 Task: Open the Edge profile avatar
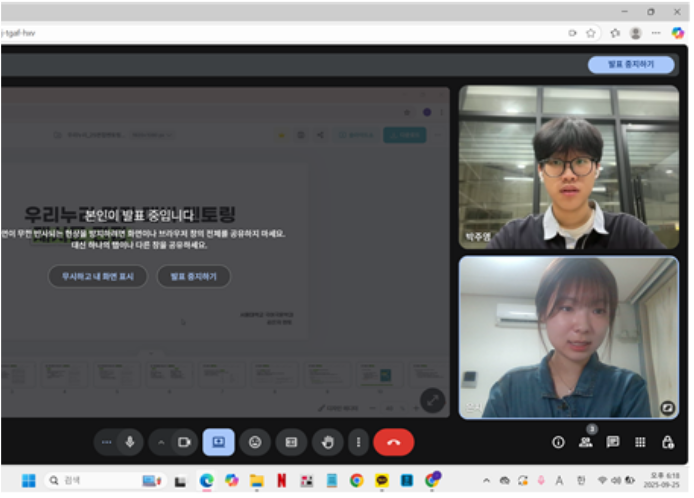tap(636, 33)
